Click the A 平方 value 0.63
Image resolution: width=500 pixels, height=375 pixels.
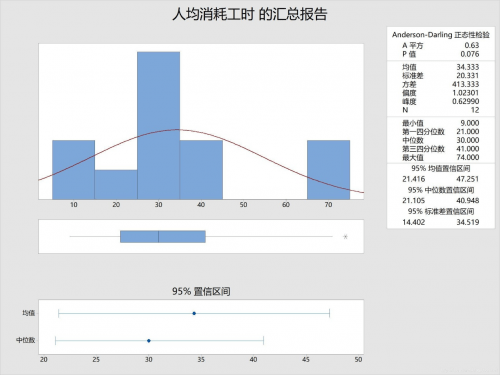coord(472,45)
